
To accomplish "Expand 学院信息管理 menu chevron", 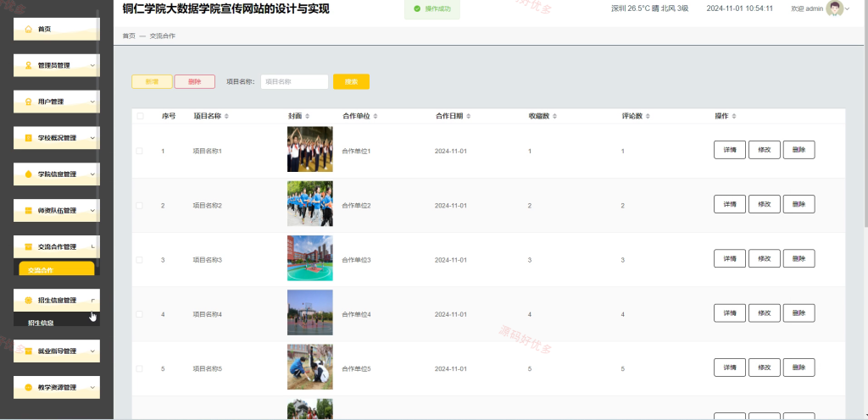I will [92, 174].
